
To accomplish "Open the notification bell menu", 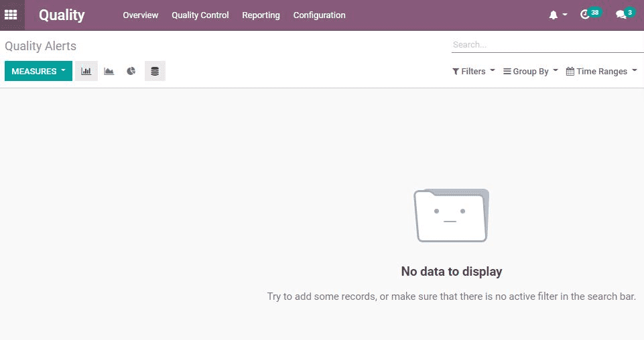I will [558, 15].
